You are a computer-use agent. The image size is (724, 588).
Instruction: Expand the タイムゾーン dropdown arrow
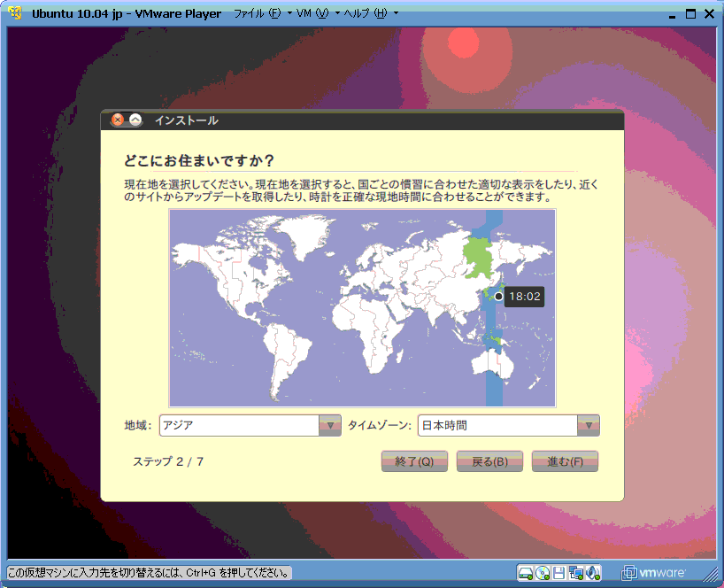(589, 425)
